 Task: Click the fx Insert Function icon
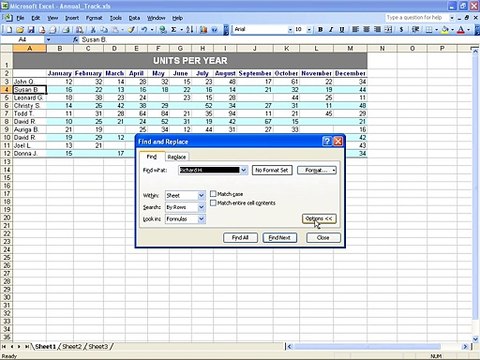(76, 40)
